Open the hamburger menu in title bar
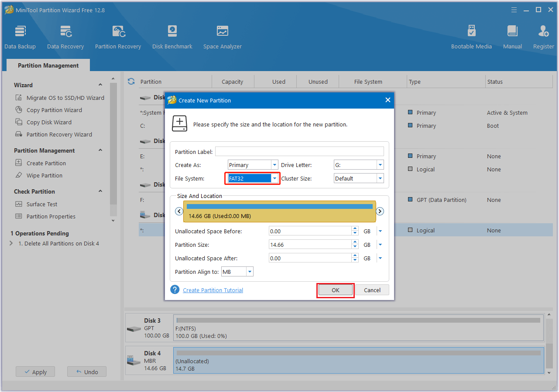The height and width of the screenshot is (392, 559). tap(514, 10)
